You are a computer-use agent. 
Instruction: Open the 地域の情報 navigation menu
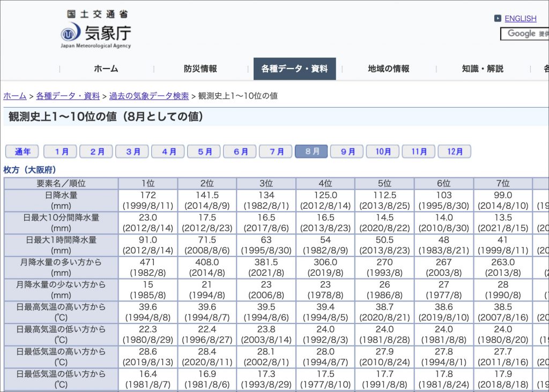point(388,69)
